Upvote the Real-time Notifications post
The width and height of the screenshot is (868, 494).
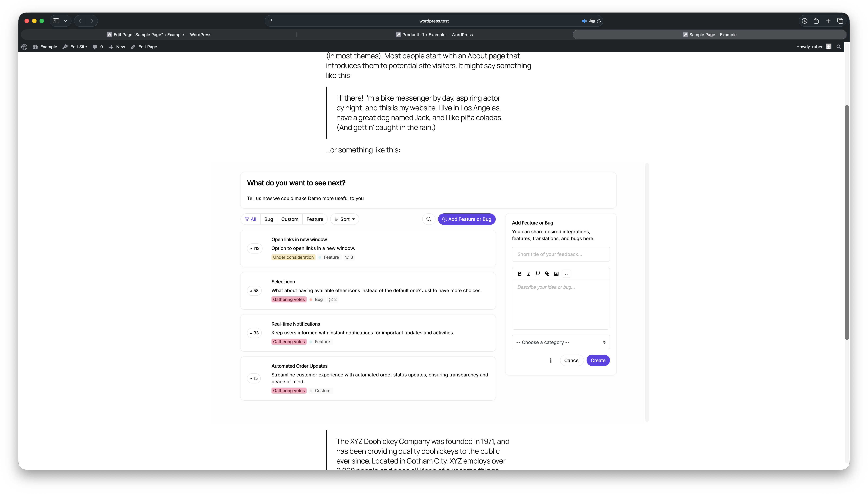coord(254,333)
